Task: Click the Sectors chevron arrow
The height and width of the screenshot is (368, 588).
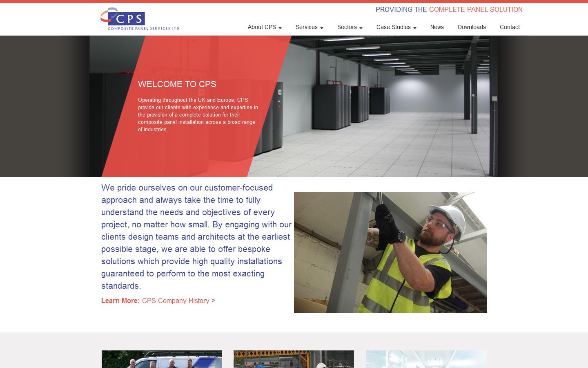Action: pos(361,28)
